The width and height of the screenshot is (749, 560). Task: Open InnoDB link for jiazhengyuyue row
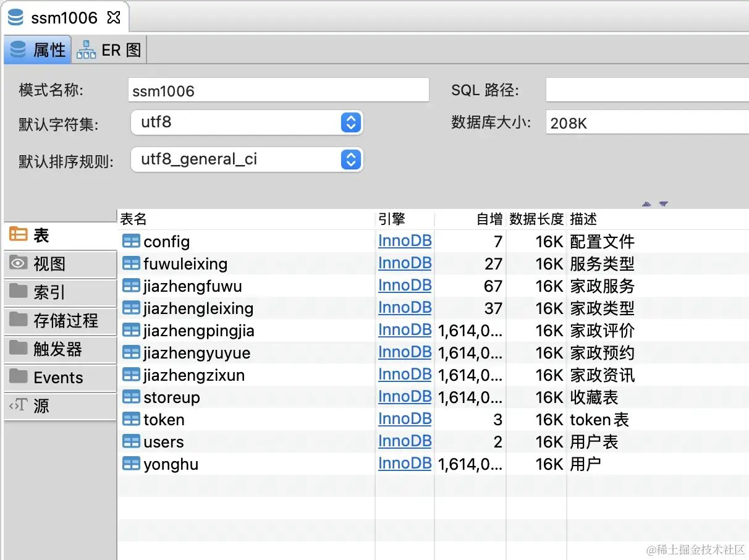pos(405,352)
